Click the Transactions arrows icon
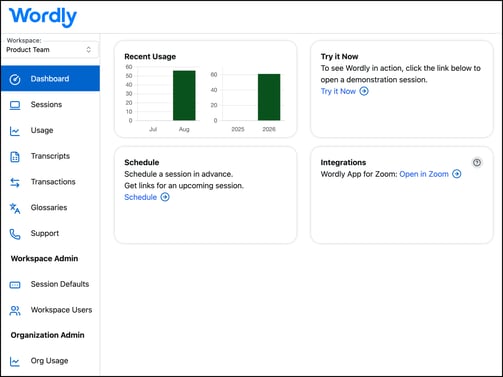This screenshot has height=377, width=503. click(15, 182)
